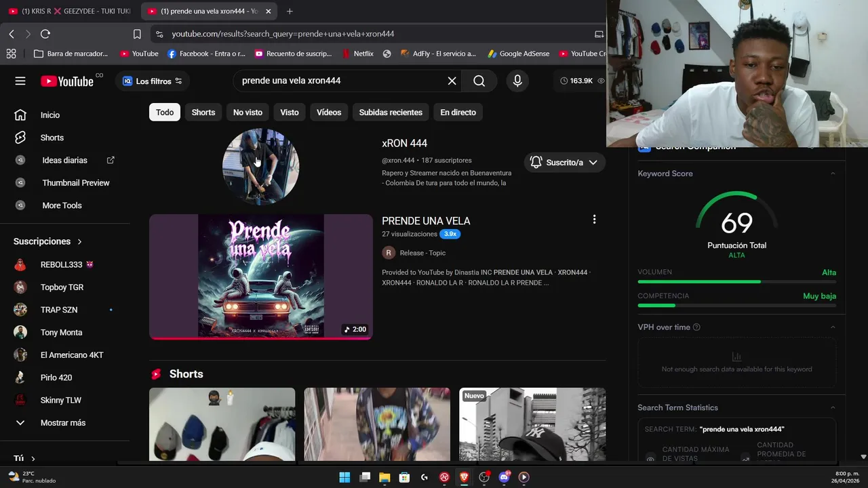Open Task View on the taskbar
The width and height of the screenshot is (868, 488).
(365, 477)
